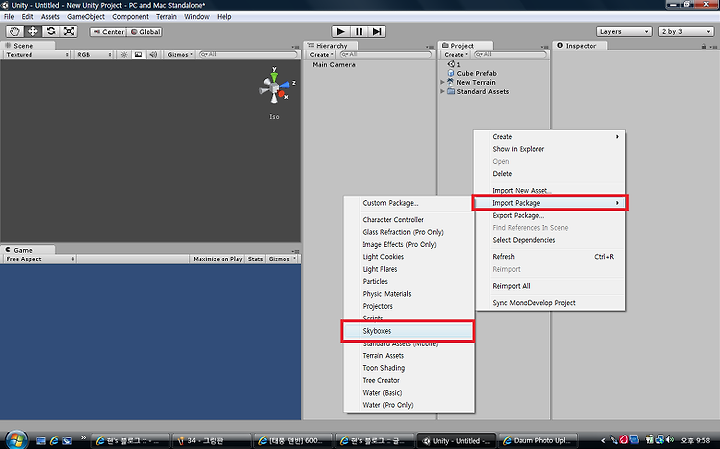Screen dimensions: 720x449
Task: Select the Project tab
Action: (x=466, y=45)
